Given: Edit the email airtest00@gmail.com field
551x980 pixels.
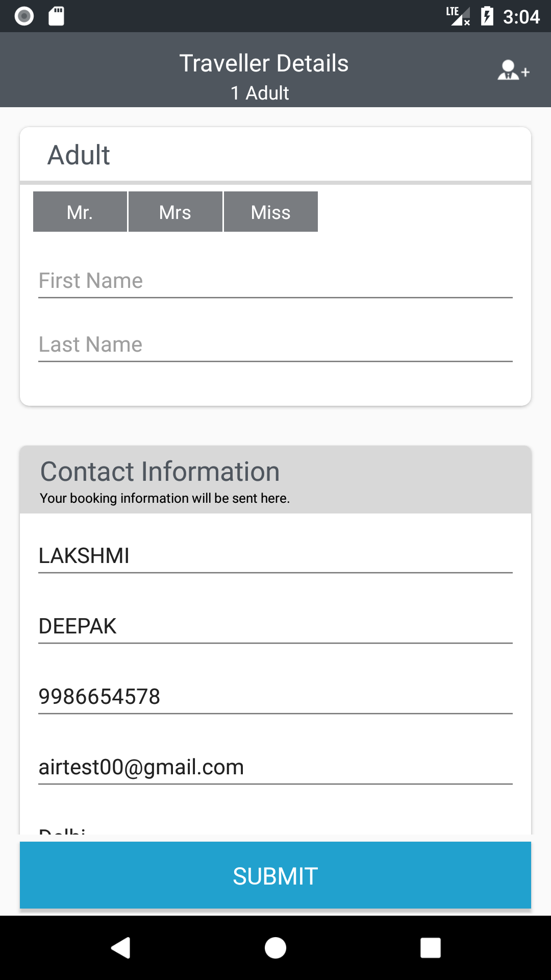Looking at the screenshot, I should click(x=275, y=767).
